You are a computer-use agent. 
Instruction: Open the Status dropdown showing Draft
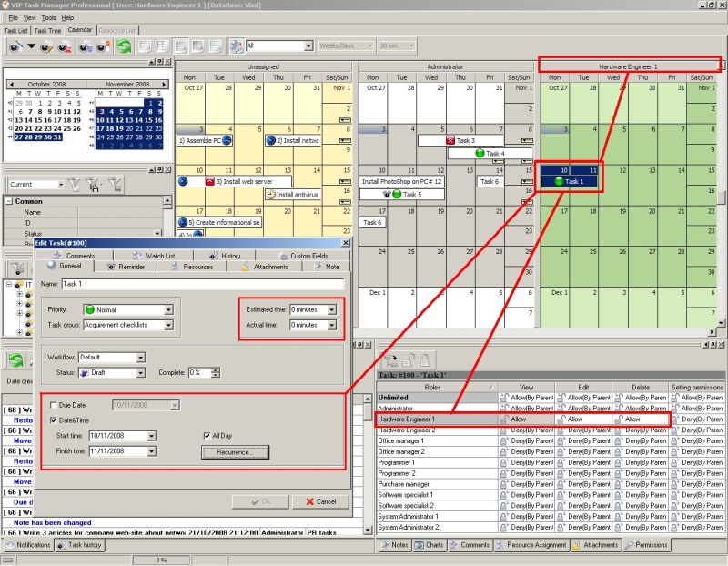click(141, 372)
